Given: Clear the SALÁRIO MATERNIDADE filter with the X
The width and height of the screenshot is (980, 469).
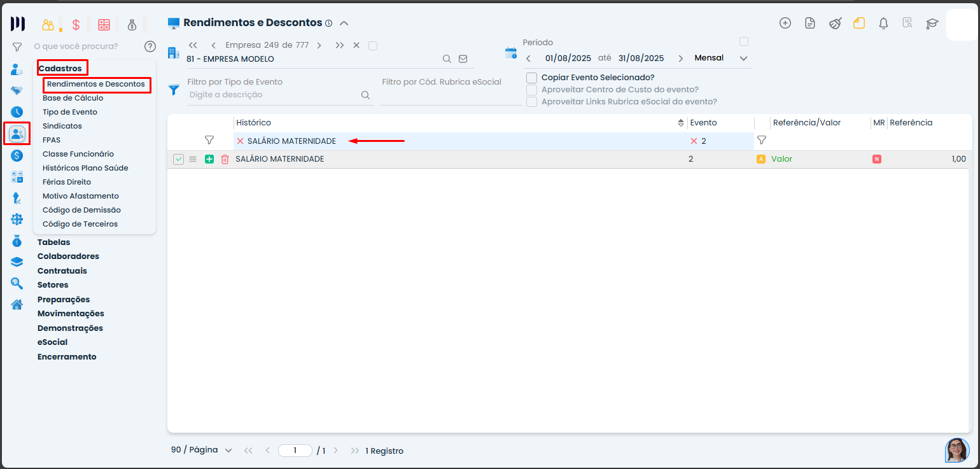Looking at the screenshot, I should pos(240,141).
